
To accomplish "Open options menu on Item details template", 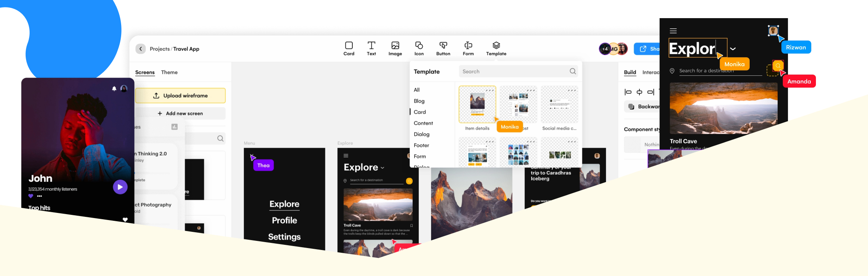I will (490, 90).
